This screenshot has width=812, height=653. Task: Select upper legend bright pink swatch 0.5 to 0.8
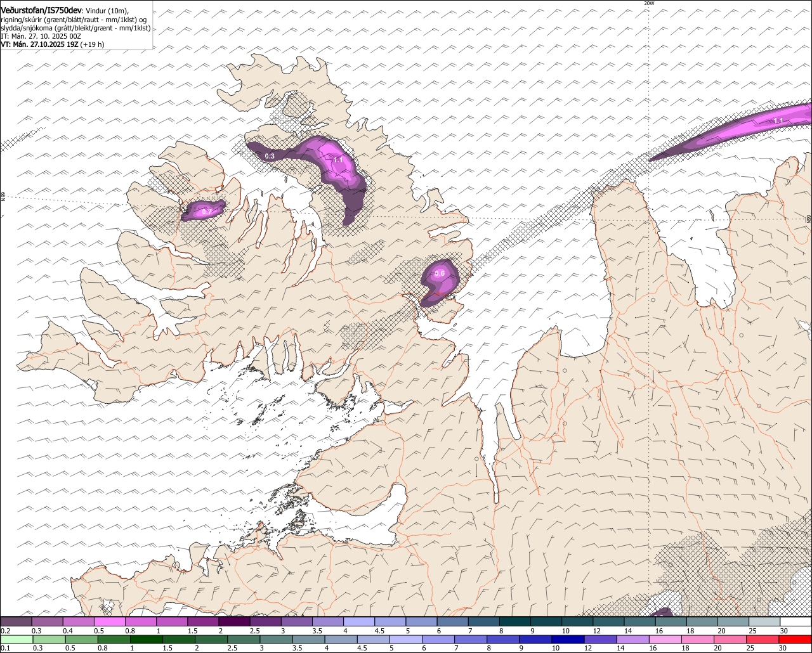pos(109,622)
